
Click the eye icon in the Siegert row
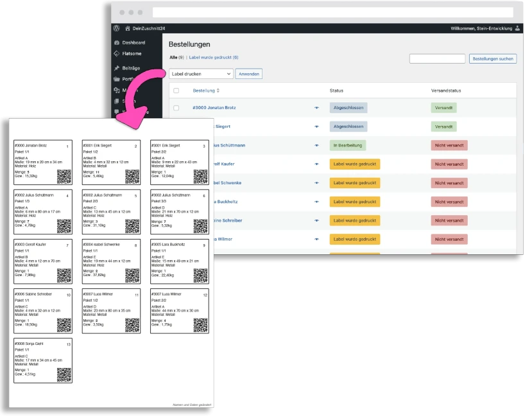[316, 127]
